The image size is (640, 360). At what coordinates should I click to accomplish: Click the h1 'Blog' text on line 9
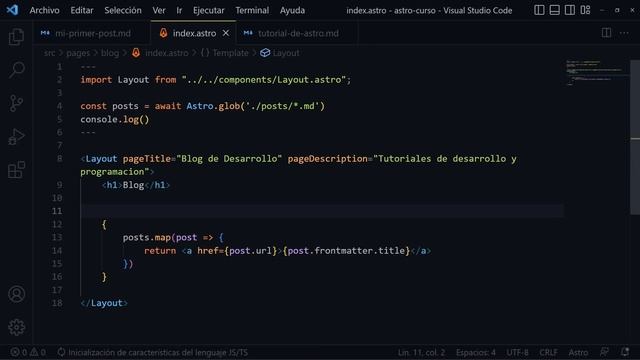tap(133, 185)
